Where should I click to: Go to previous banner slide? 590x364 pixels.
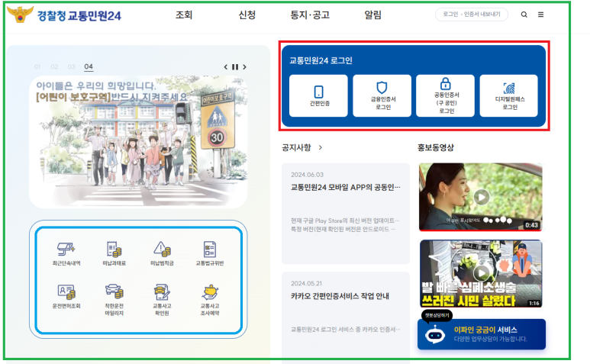click(x=226, y=67)
